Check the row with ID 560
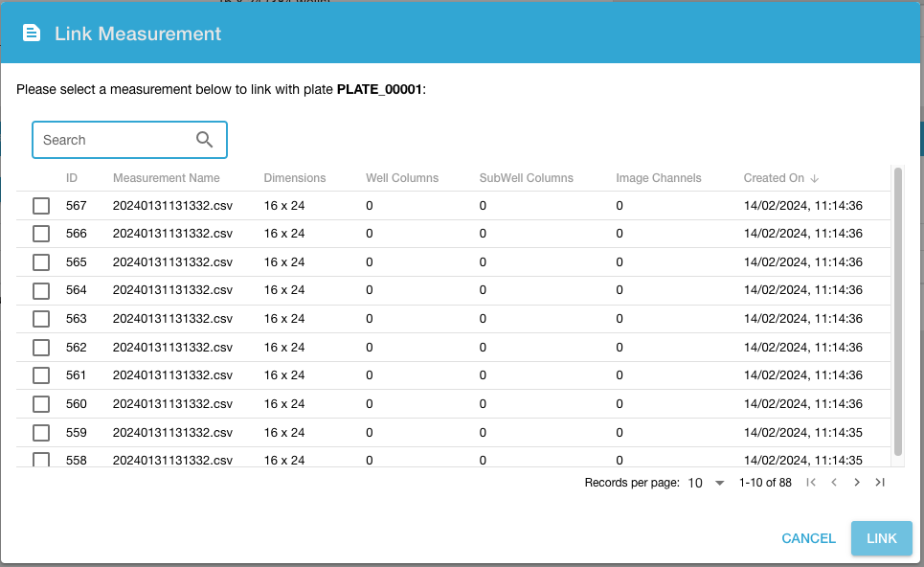The width and height of the screenshot is (924, 567). [41, 404]
